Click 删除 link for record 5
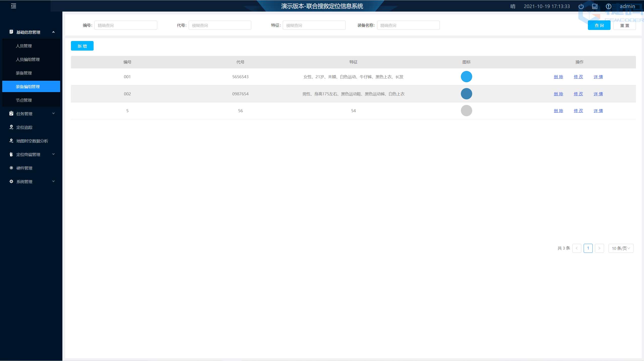The image size is (644, 361). [558, 111]
